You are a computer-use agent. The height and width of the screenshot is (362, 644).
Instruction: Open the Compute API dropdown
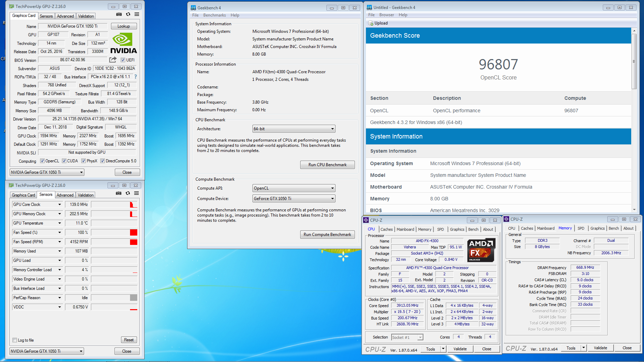tap(294, 188)
